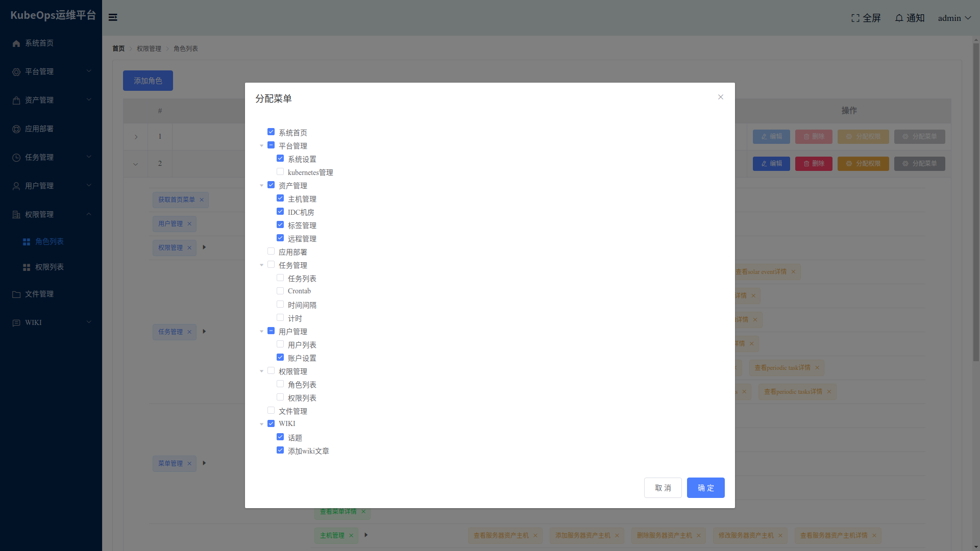This screenshot has height=551, width=980.
Task: Remove the 获取首页菜单 tag via X
Action: pyautogui.click(x=202, y=200)
